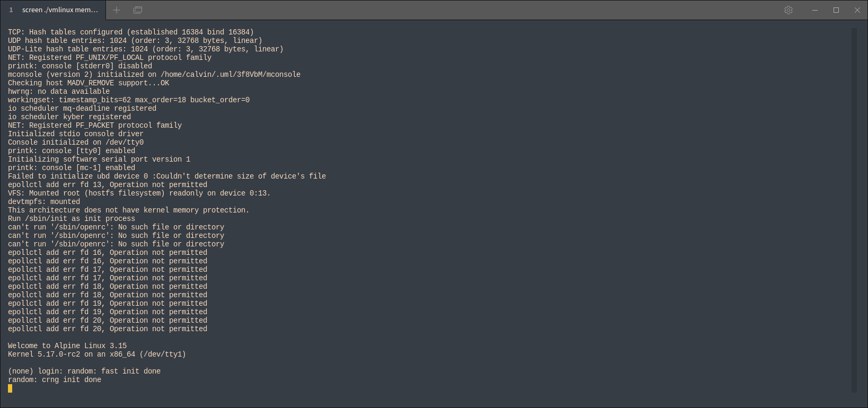This screenshot has width=868, height=408.
Task: Select the screen ./vmlinux terminal tab
Action: (53, 10)
